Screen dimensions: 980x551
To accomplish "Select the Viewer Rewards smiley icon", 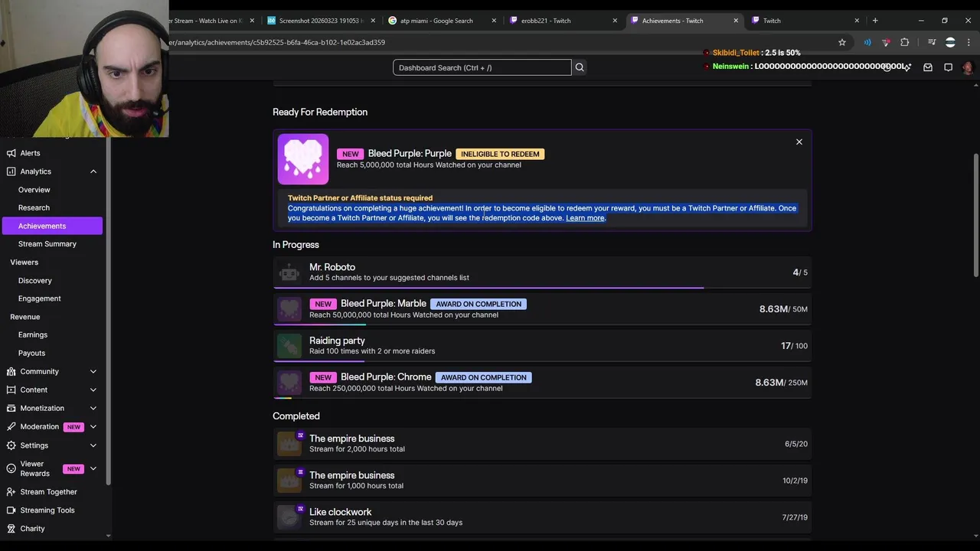I will [11, 468].
